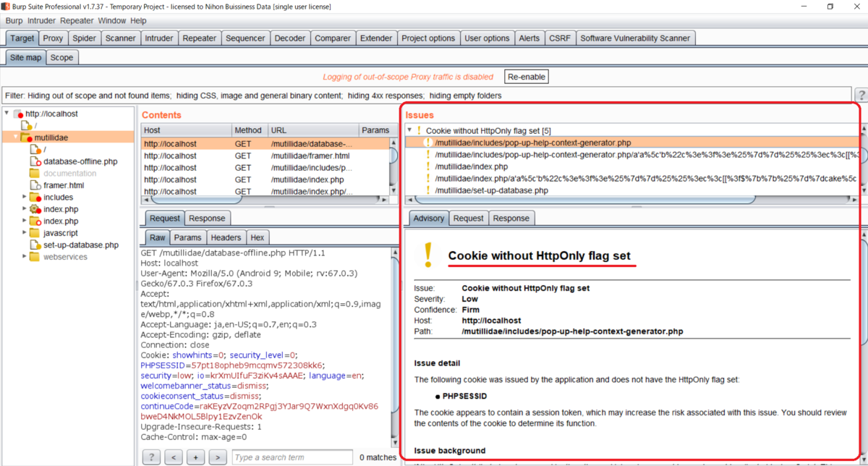Focus the search term input field

[x=292, y=457]
